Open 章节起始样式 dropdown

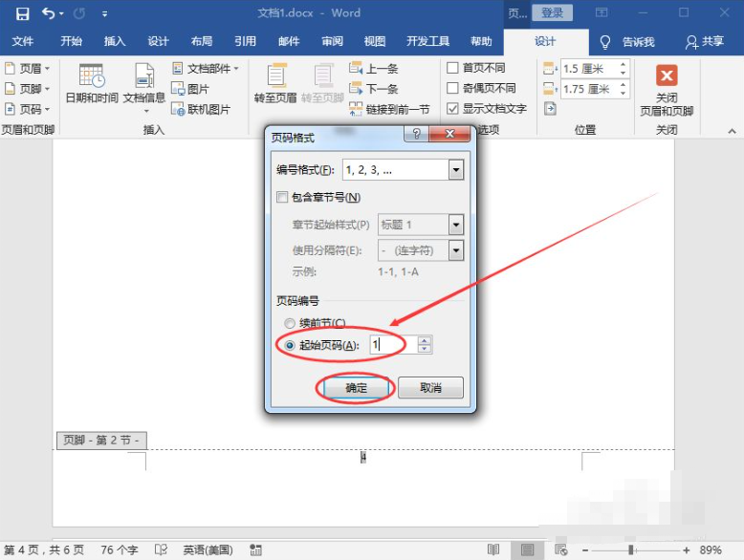coord(456,225)
